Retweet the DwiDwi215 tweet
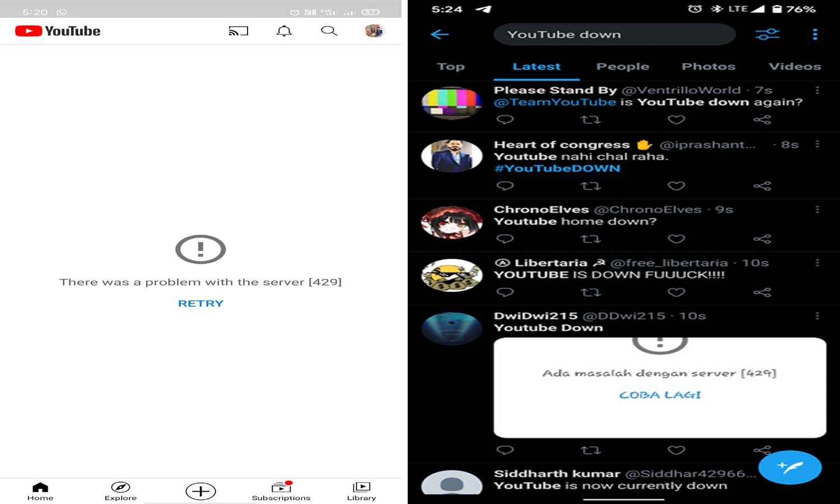 pyautogui.click(x=591, y=450)
